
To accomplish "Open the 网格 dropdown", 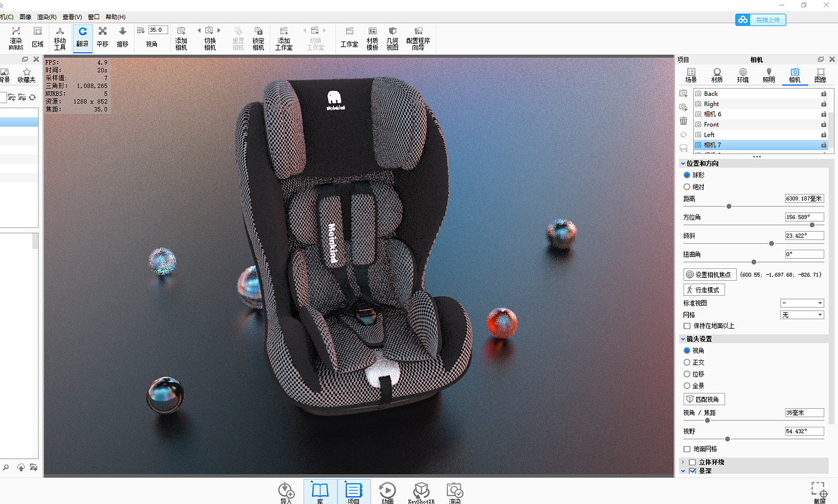I will [x=802, y=315].
